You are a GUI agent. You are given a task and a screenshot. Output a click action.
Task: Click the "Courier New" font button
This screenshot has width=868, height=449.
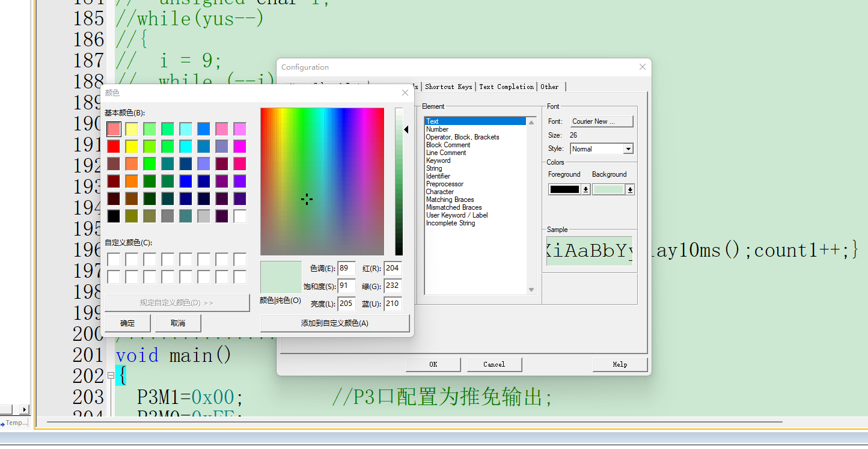coord(601,121)
